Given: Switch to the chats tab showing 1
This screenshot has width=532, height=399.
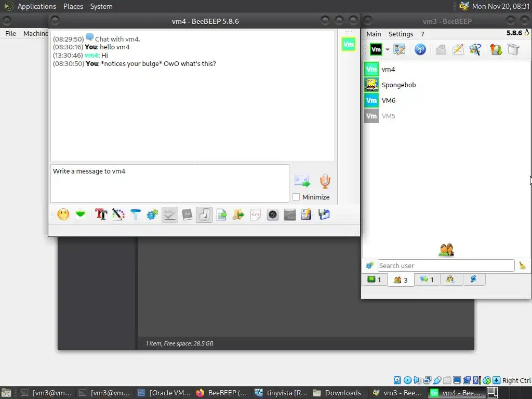Looking at the screenshot, I should (427, 280).
